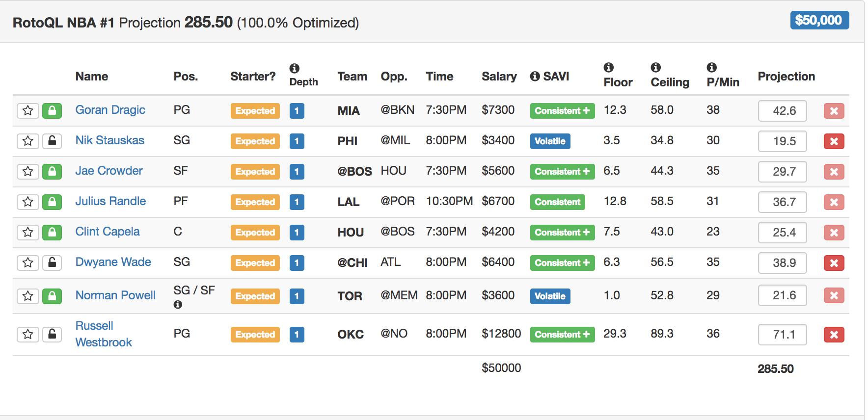Star Jae Crowder as a favorite
Screen dimensions: 868x420
28,172
